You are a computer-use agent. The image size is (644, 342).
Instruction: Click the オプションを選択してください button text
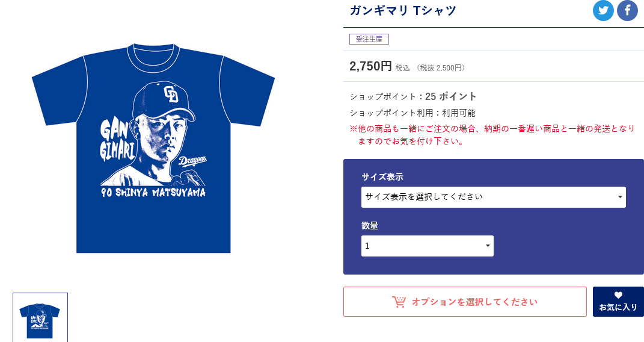[x=474, y=302]
